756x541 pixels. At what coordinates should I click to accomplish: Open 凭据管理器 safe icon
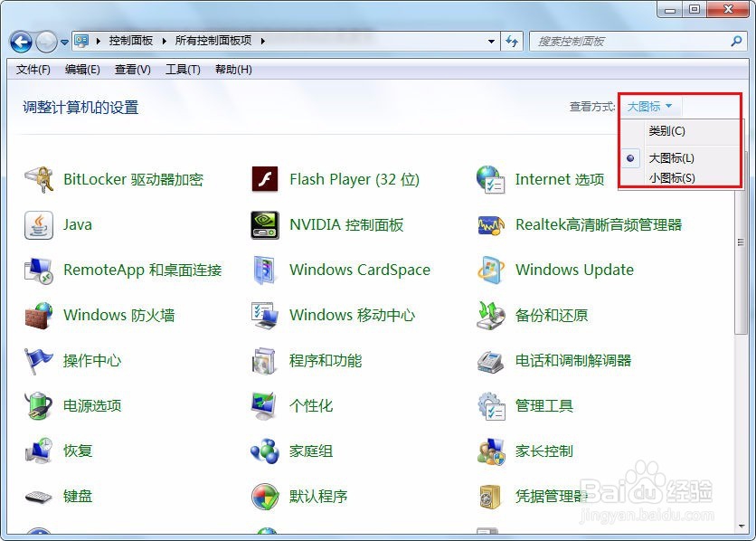pos(490,496)
